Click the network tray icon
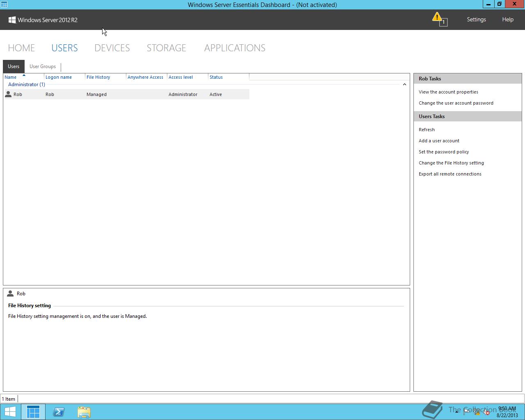The image size is (525, 420). (477, 412)
